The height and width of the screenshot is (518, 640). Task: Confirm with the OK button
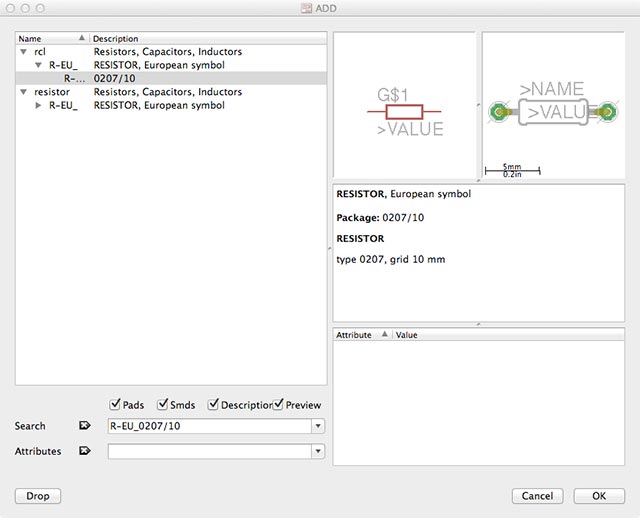[599, 496]
